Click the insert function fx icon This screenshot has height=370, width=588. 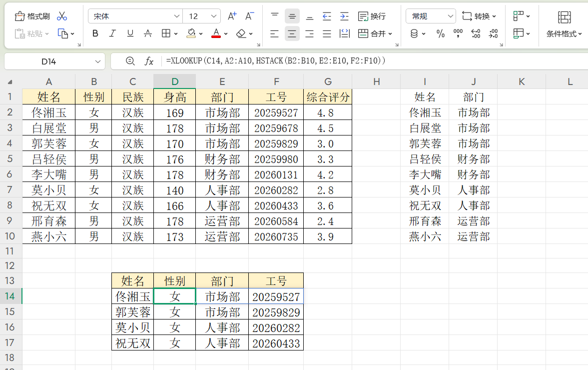(x=149, y=61)
